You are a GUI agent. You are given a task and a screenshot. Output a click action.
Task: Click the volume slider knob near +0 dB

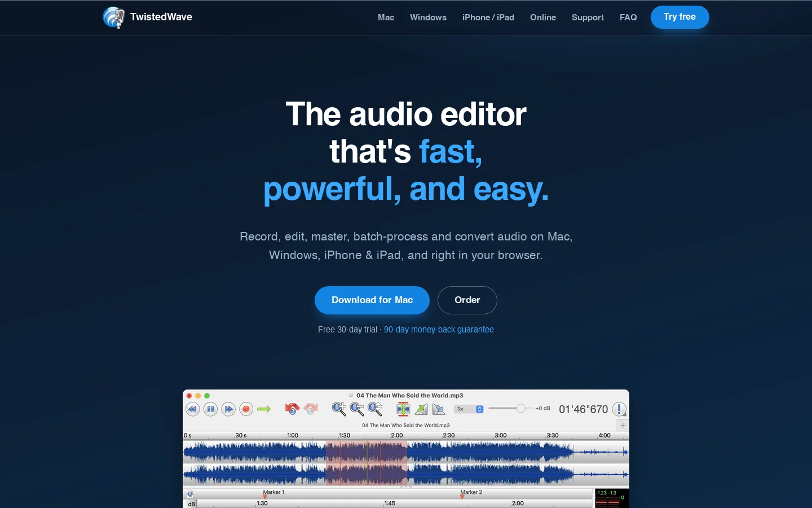tap(521, 408)
